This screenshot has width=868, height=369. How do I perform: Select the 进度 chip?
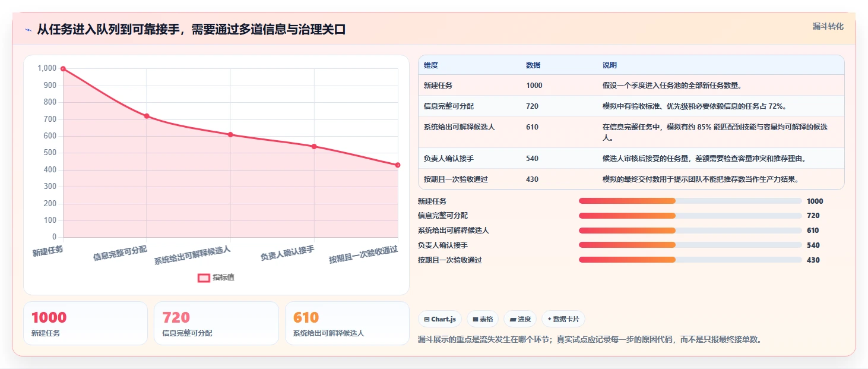point(520,319)
